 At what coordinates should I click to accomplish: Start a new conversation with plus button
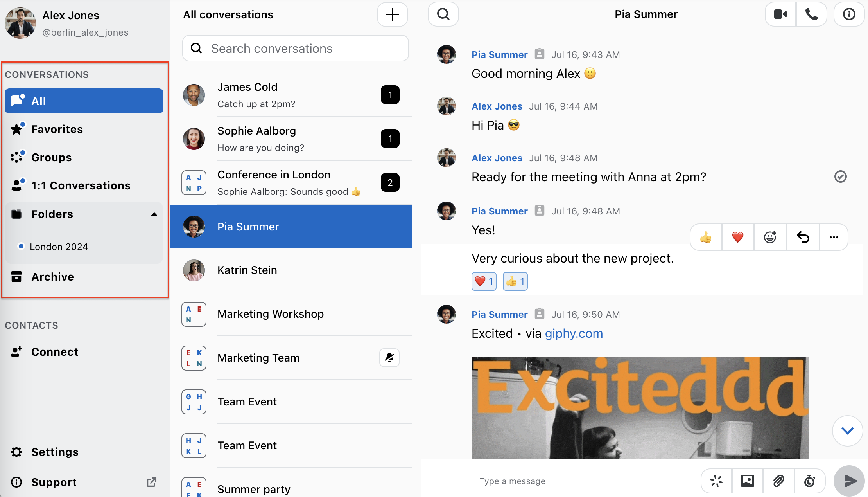point(393,14)
